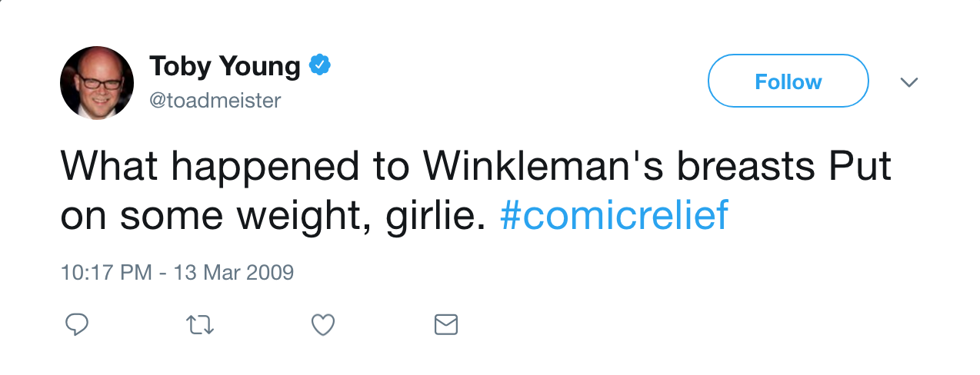Click the Toby Young display name
Screen dimensions: 980x375
(225, 66)
